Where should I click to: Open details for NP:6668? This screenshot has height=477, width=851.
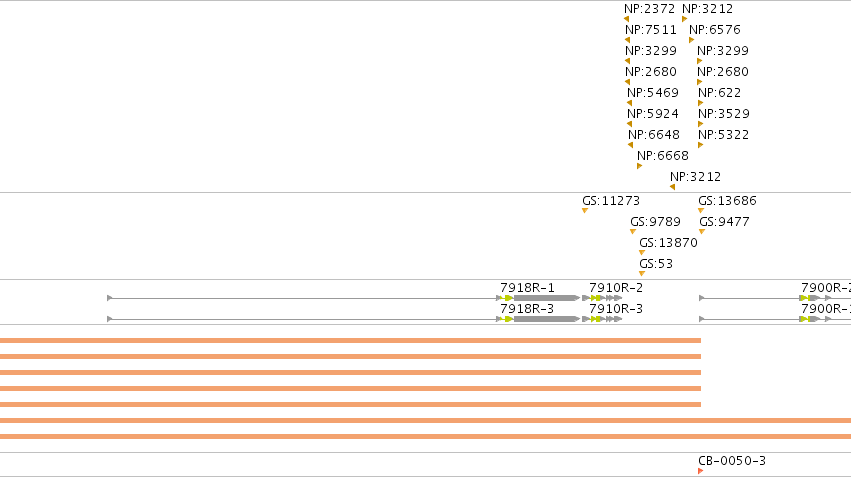point(663,156)
